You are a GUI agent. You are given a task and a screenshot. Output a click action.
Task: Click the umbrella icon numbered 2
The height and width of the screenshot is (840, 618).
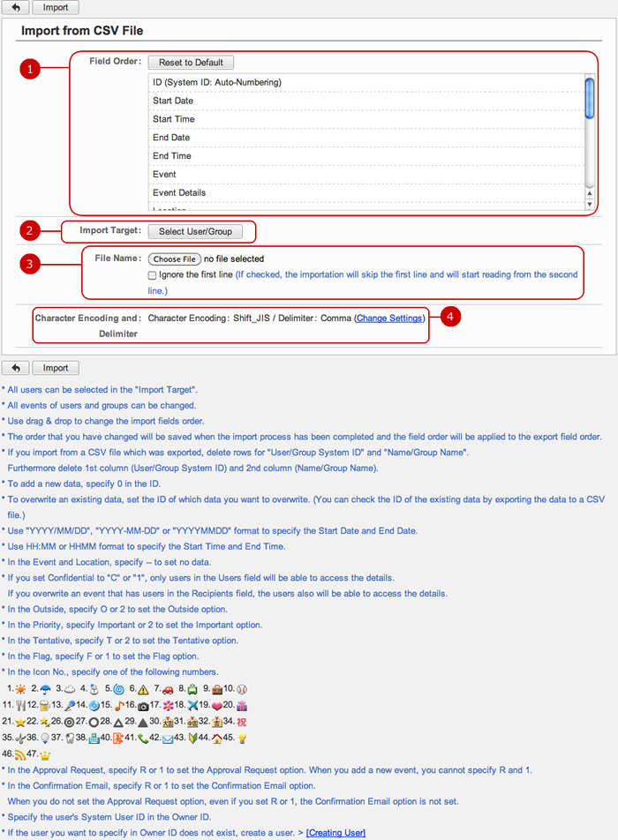(x=46, y=689)
